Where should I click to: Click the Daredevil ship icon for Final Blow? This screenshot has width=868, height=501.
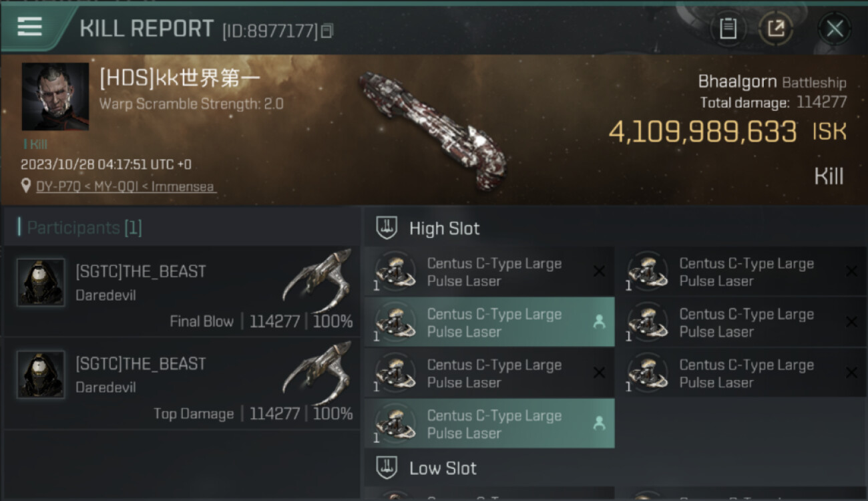(317, 279)
